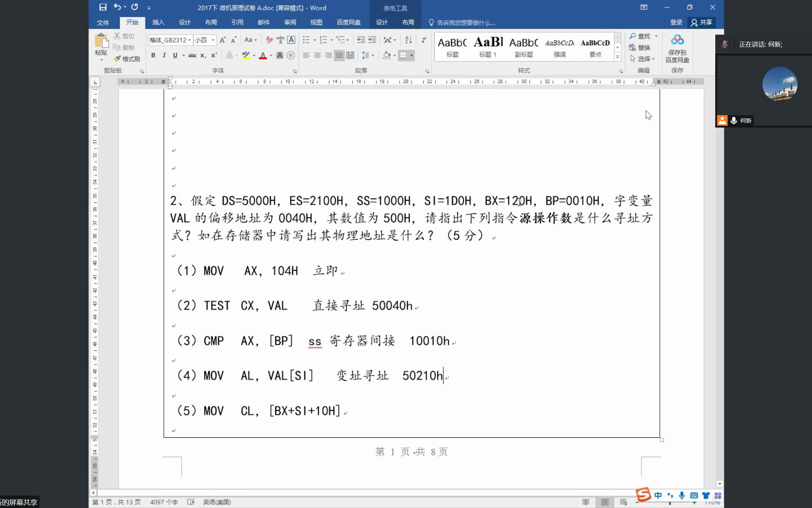Select the Format Painter (格式刷) tool
The width and height of the screenshot is (812, 508).
(x=127, y=59)
